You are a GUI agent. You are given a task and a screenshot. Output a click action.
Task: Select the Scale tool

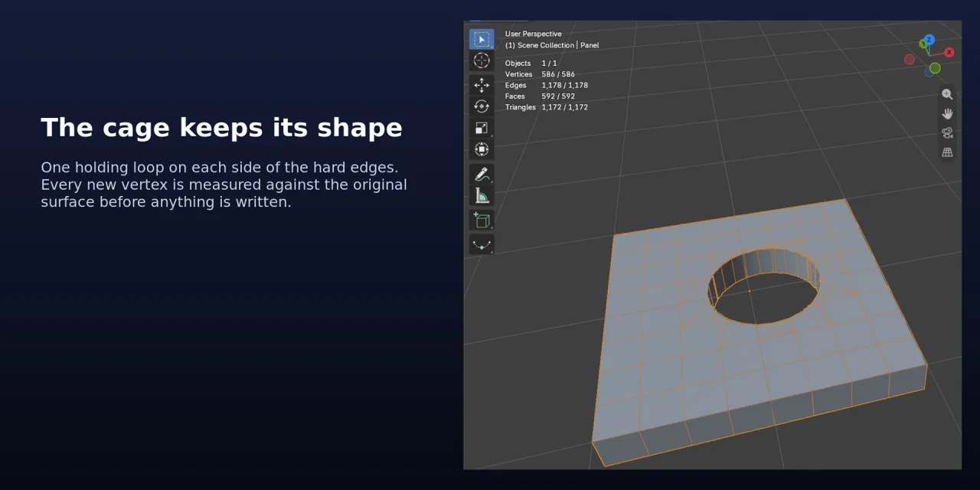click(x=482, y=128)
